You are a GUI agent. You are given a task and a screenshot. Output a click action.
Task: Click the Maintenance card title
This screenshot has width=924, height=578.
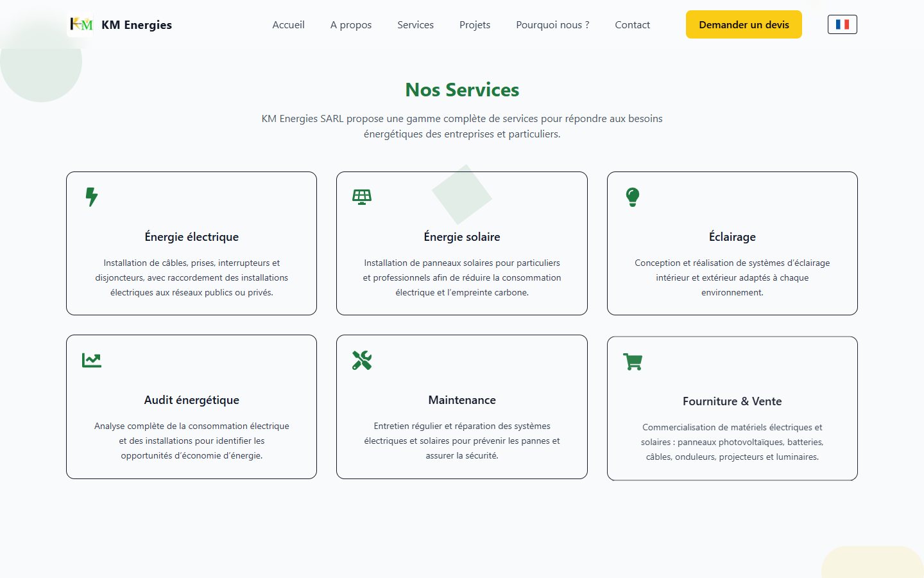coord(462,399)
